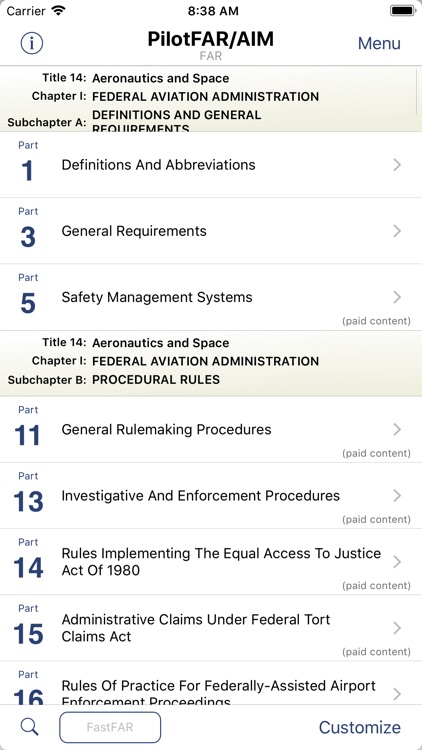Tap the PilotFAR/AIM title
Screen dimensions: 422x750
pos(211,39)
